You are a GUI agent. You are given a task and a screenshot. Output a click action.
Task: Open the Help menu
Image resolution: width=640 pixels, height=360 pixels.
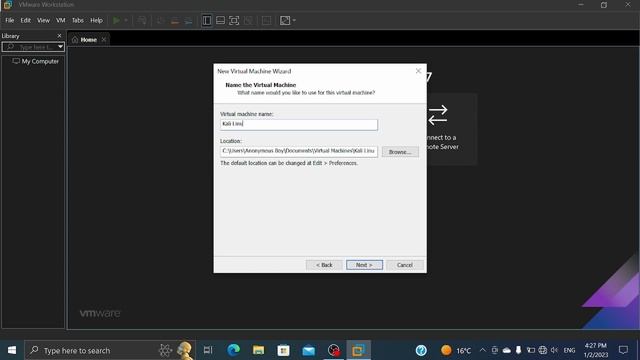96,20
